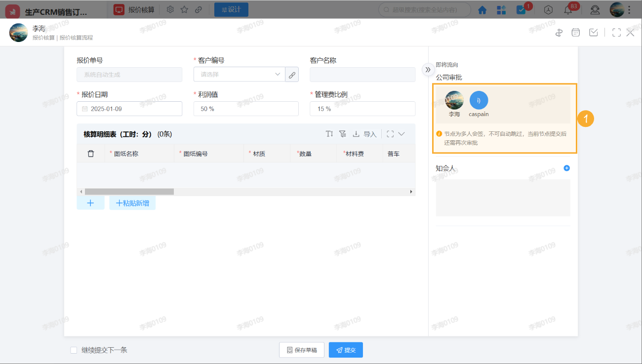Click 提交 to submit the form
The height and width of the screenshot is (364, 642).
tap(345, 350)
